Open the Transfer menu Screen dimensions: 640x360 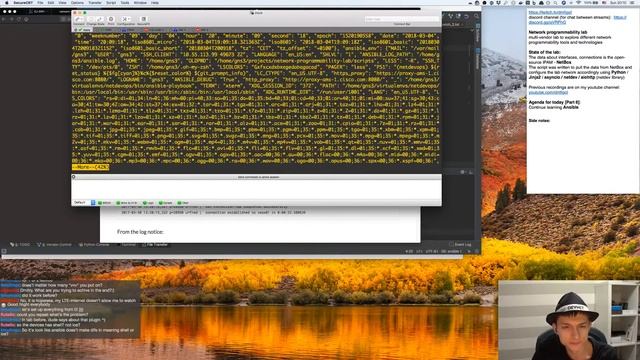tap(95, 2)
